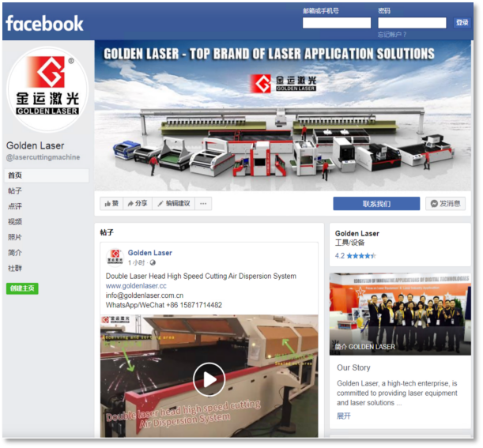Click the green 创建主页 button

coord(22,288)
